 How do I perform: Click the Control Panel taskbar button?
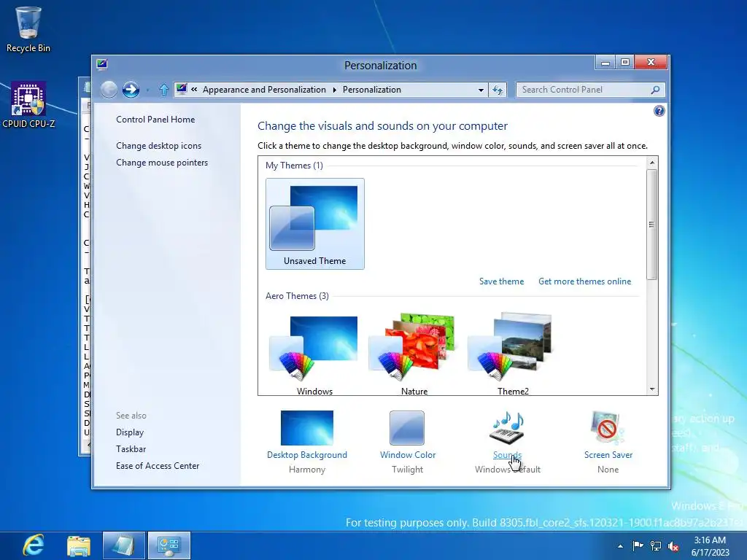click(x=169, y=545)
